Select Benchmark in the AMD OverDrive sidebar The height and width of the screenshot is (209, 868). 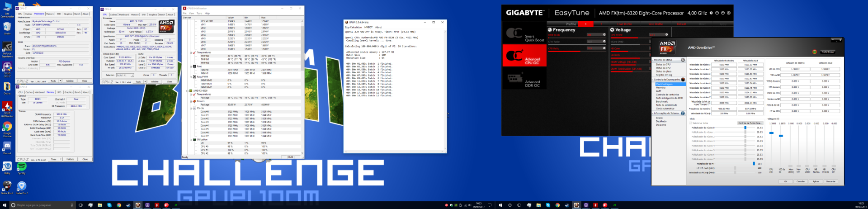pos(662,101)
